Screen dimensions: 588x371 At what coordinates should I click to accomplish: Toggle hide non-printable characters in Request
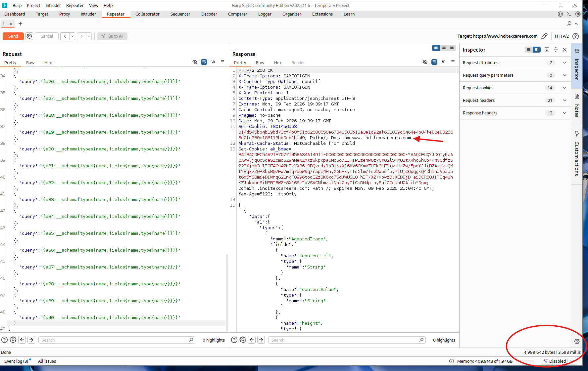(195, 62)
